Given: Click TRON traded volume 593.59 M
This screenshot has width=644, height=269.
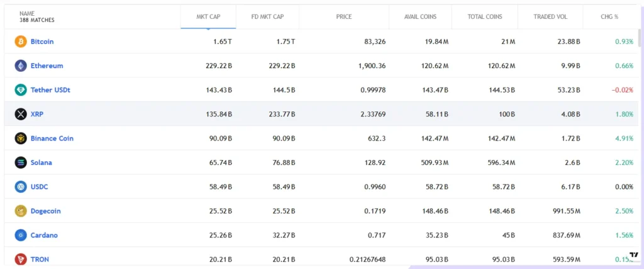Looking at the screenshot, I should [x=566, y=260].
